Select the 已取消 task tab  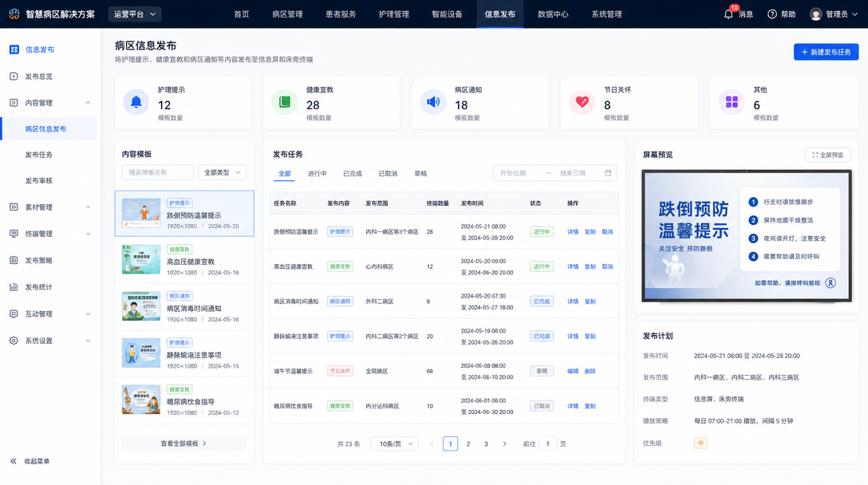tap(388, 174)
